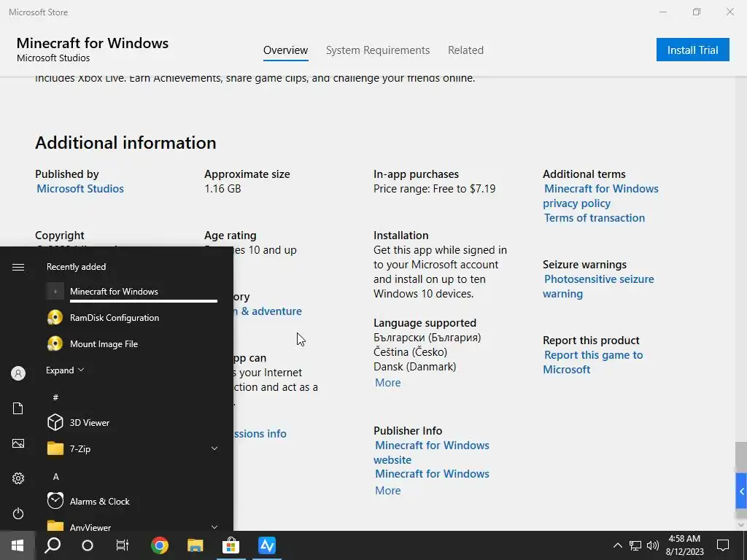Image resolution: width=747 pixels, height=560 pixels.
Task: Show hidden system tray icons
Action: point(617,545)
